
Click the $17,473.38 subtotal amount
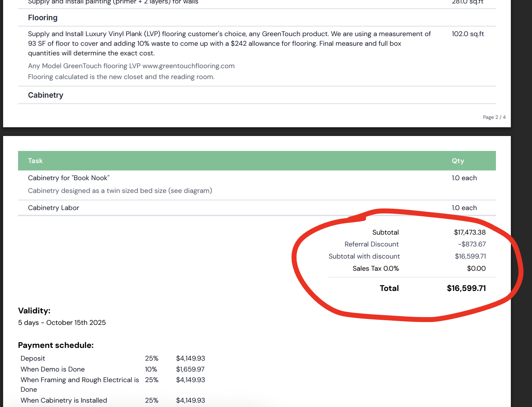pos(470,232)
